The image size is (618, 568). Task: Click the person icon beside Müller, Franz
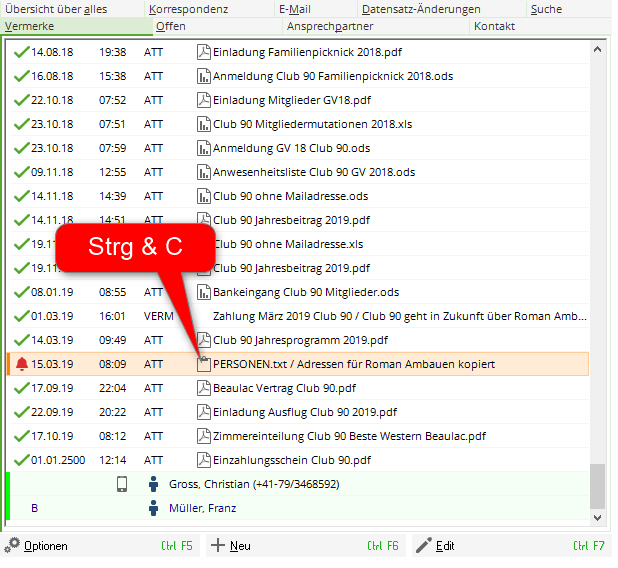[x=153, y=508]
